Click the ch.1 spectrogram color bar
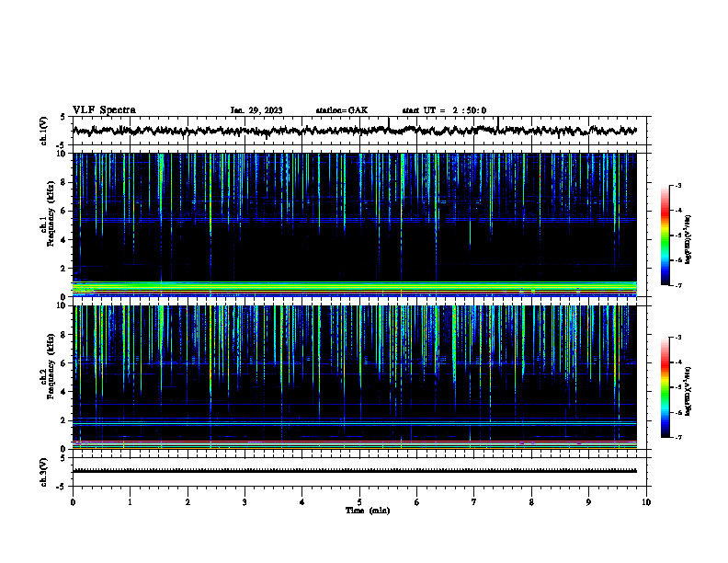This screenshot has height=563, width=728. (x=665, y=236)
